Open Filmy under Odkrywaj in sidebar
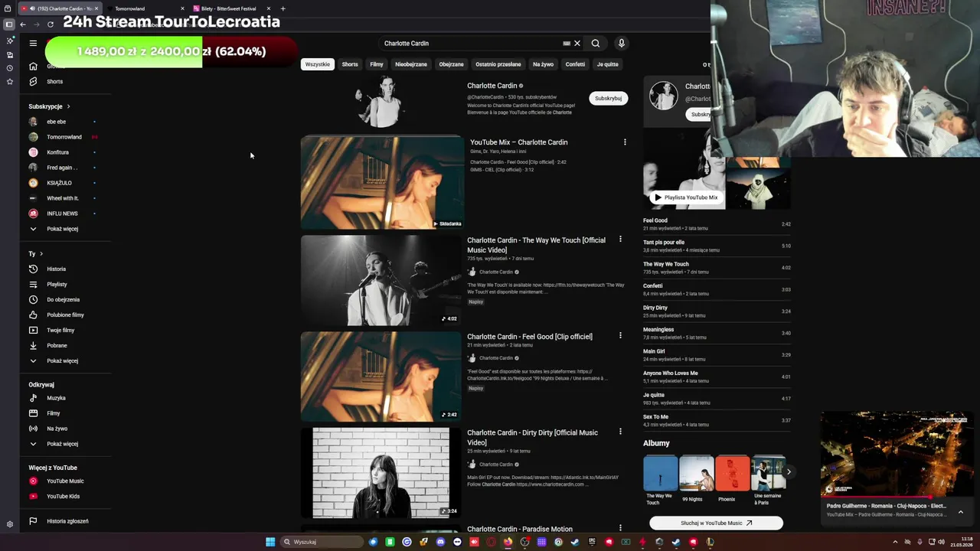 click(x=53, y=413)
